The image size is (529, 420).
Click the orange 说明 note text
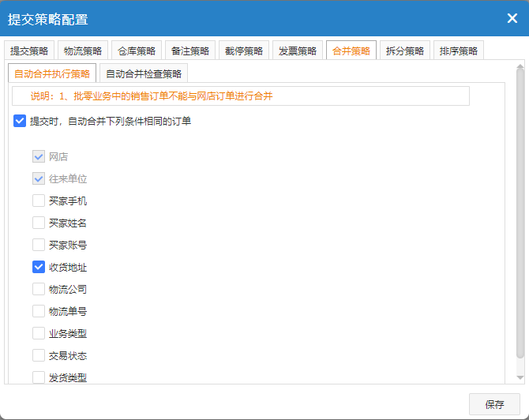(x=152, y=96)
